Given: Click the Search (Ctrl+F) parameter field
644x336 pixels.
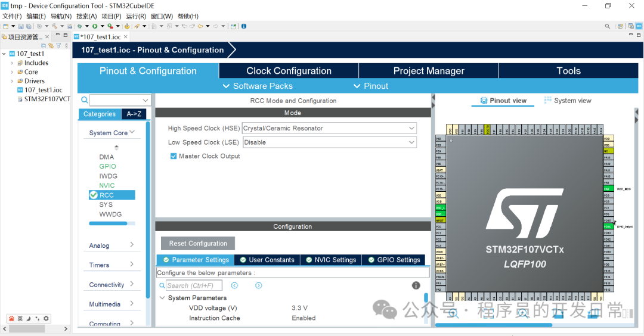Looking at the screenshot, I should 194,285.
